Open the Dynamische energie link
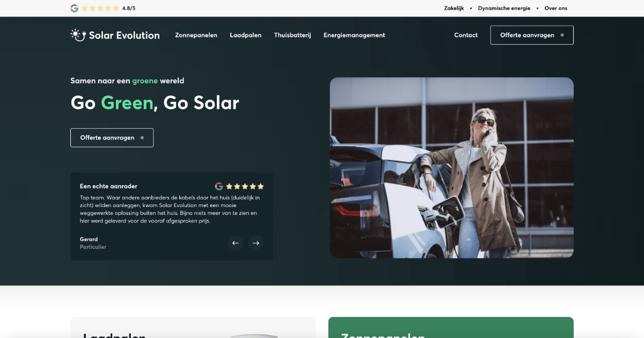The width and height of the screenshot is (644, 338). click(x=504, y=8)
